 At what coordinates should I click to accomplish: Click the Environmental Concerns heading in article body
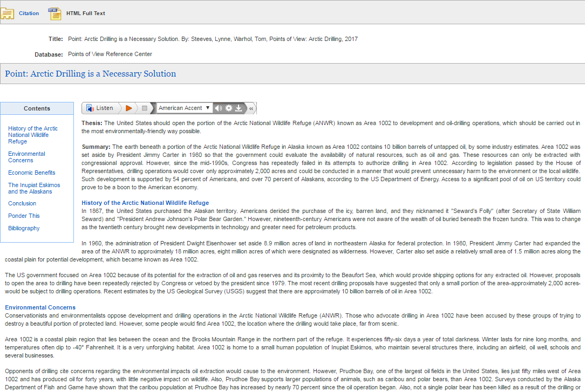[40, 307]
